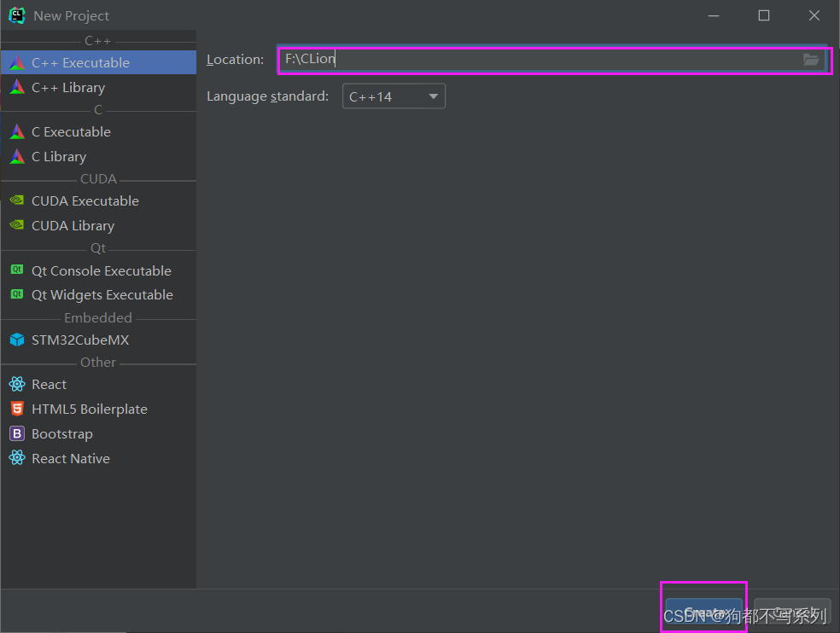Select the HTML5 Boilerplate label
840x633 pixels.
[90, 409]
